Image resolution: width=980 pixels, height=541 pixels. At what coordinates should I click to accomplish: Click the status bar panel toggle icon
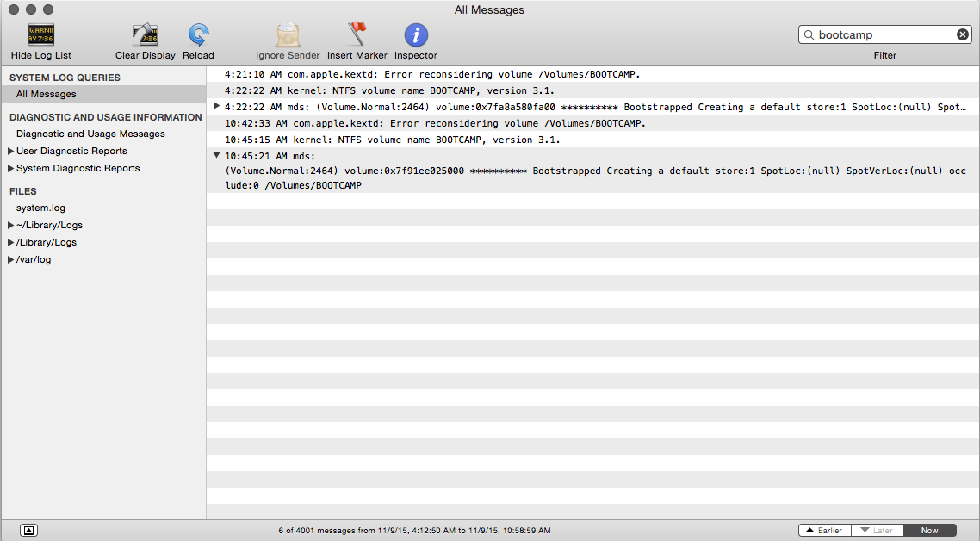28,531
